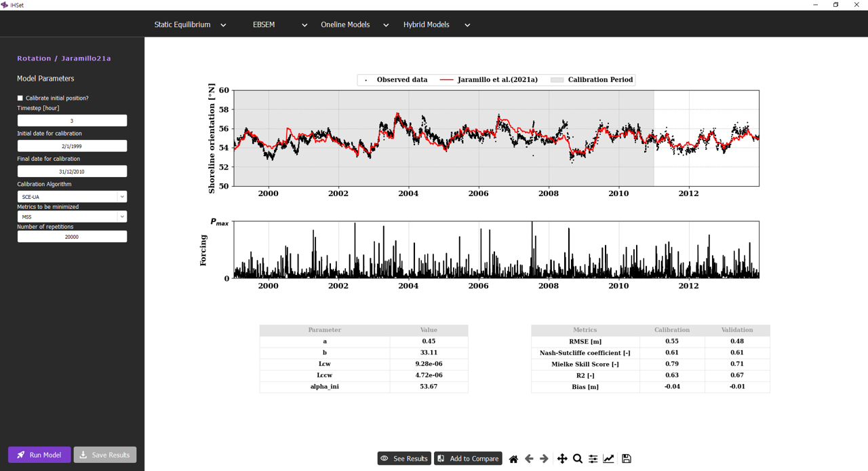This screenshot has height=471, width=868.
Task: Open the subplot configuration sliders icon
Action: coord(593,459)
